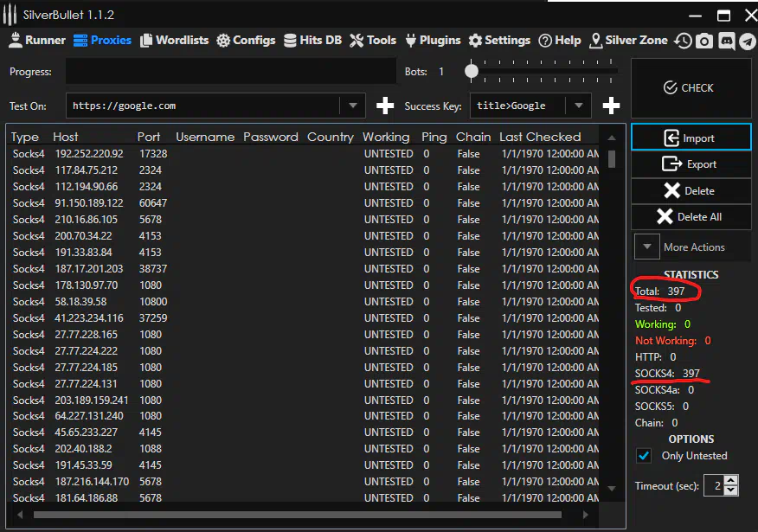
Task: Sort by the Working column header
Action: (x=386, y=138)
